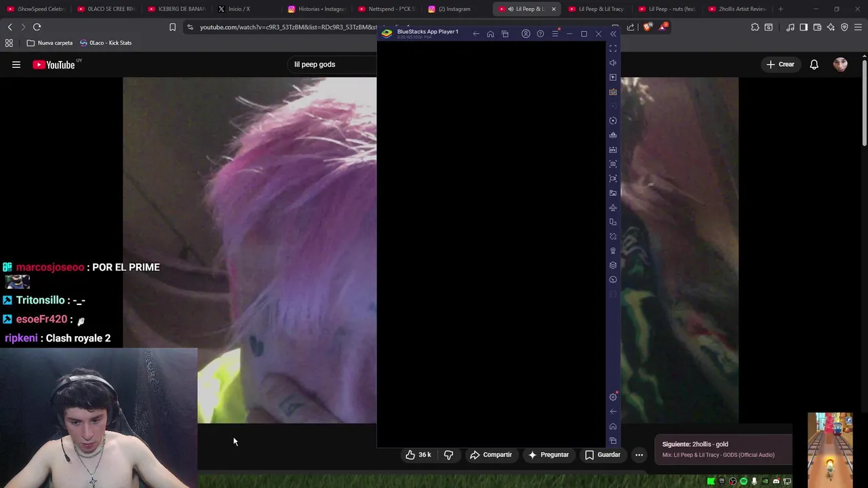Screen dimensions: 868x488
Task: Click the Compartir share button
Action: point(491,455)
